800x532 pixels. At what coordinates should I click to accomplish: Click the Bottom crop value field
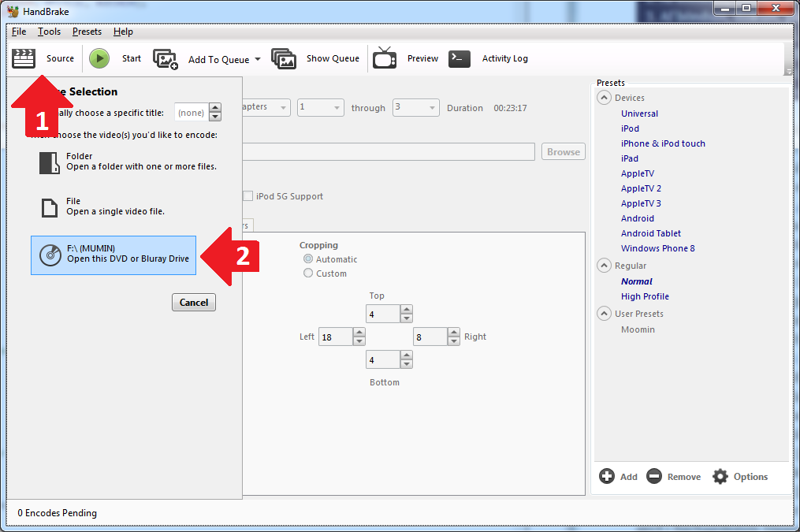382,359
